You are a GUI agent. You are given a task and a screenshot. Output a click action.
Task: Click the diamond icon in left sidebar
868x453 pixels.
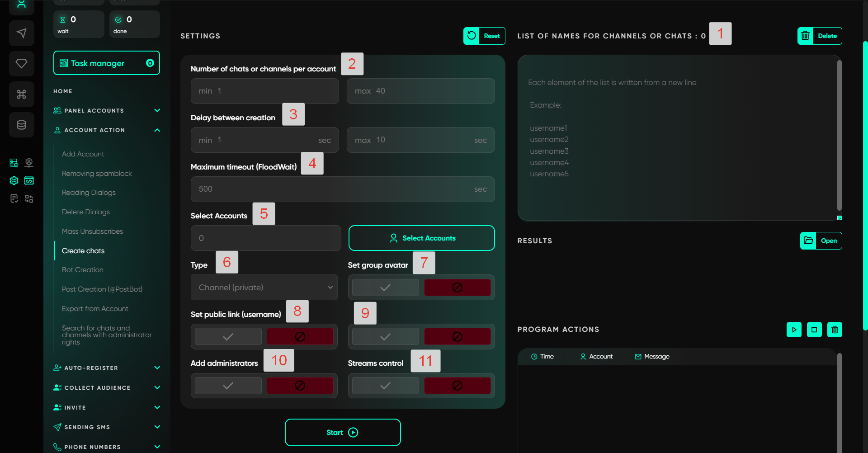coord(21,63)
